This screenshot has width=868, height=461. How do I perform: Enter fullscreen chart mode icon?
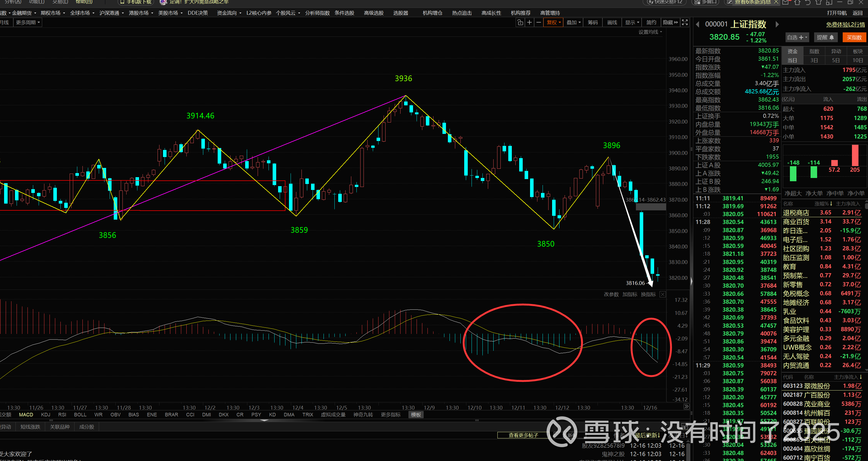[x=685, y=23]
